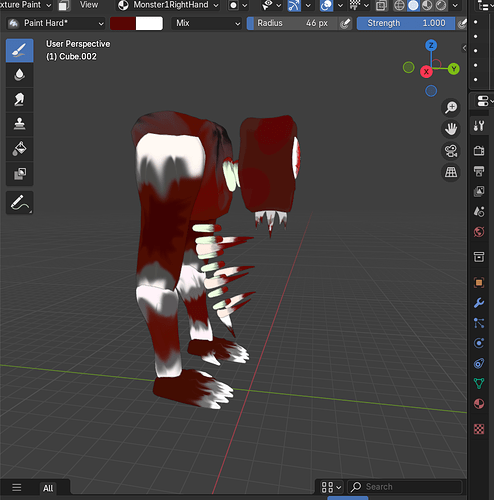494x500 pixels.
Task: Open the Monster1RightHand texture slot dropdown
Action: pyautogui.click(x=168, y=5)
